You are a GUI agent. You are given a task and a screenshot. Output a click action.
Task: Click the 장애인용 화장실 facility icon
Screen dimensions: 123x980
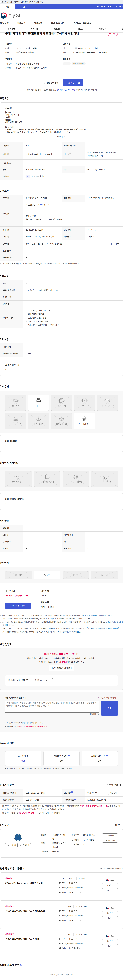76,479
